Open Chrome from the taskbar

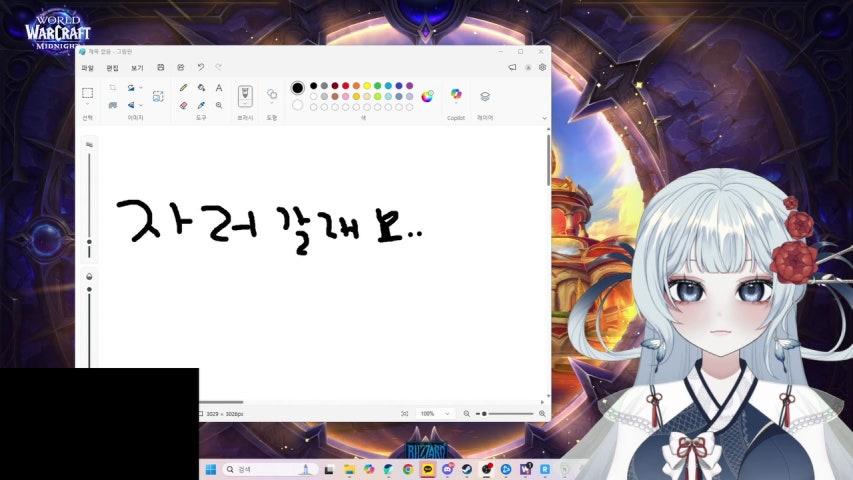click(x=408, y=469)
